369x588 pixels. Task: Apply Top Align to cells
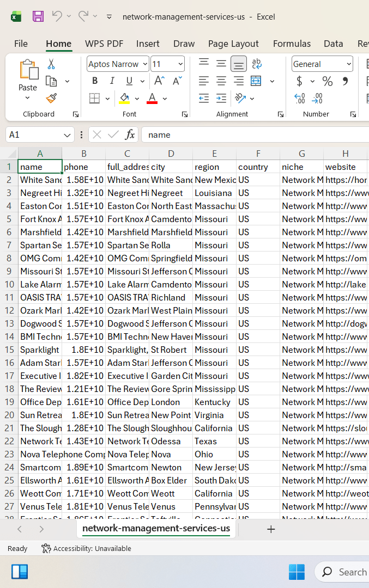coord(204,63)
